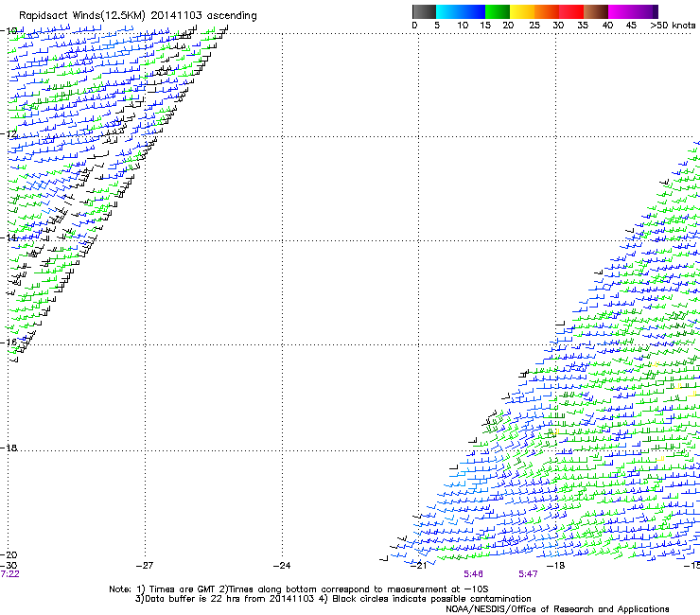Click the brown 35-40 knots legend color
This screenshot has height=615, width=700.
coord(596,11)
